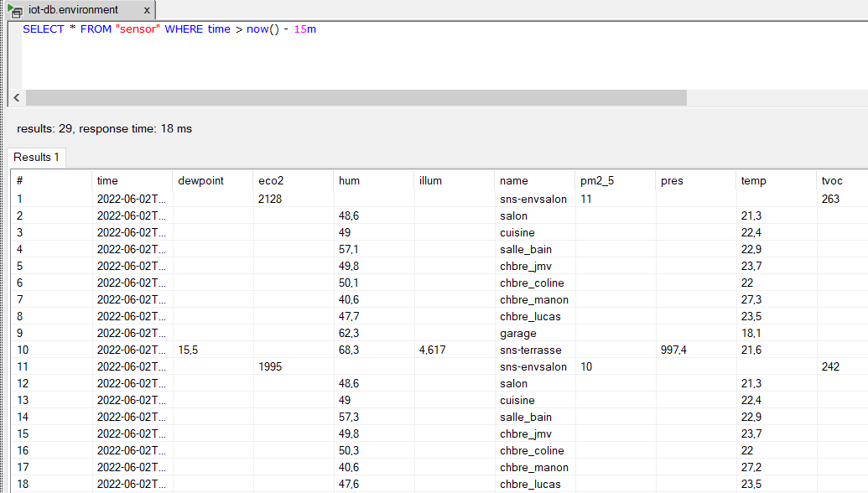Select the salon cell in row 2
Image resolution: width=868 pixels, height=493 pixels.
point(513,215)
